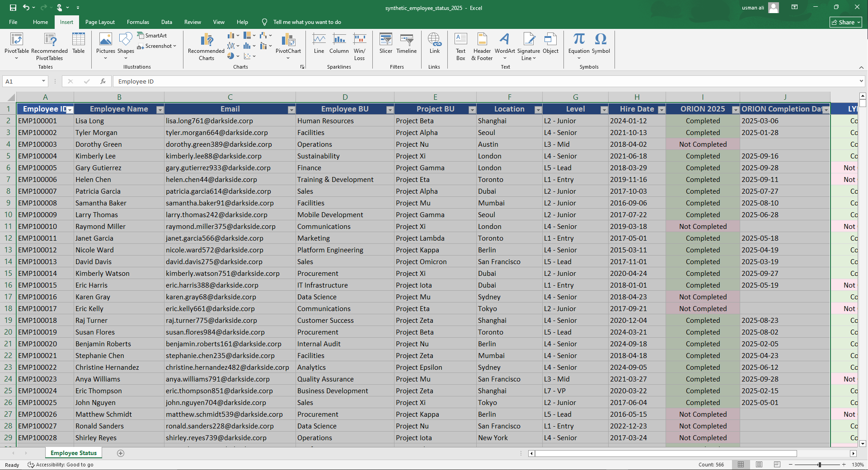Open the Employee ID filter dropdown
Viewport: 868px width, 470px height.
(70, 110)
